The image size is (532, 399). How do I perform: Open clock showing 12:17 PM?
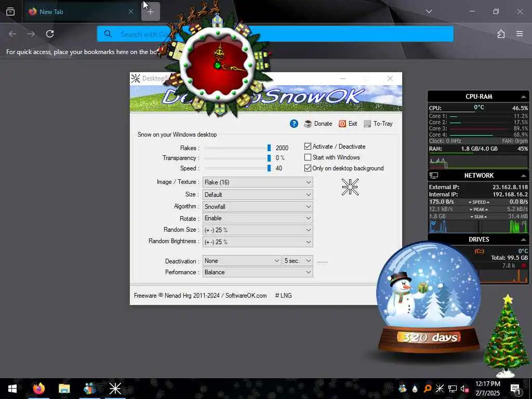(487, 389)
